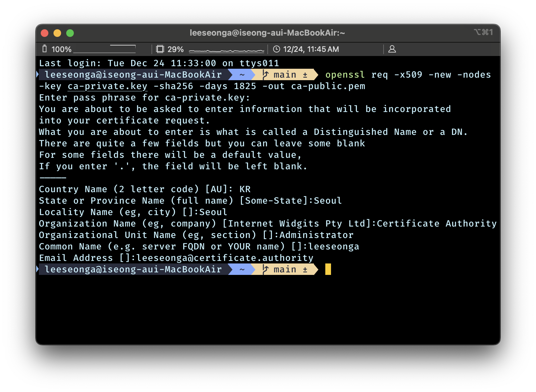Screen dimensions: 536x392
Task: Click the user profile icon
Action: tap(392, 49)
